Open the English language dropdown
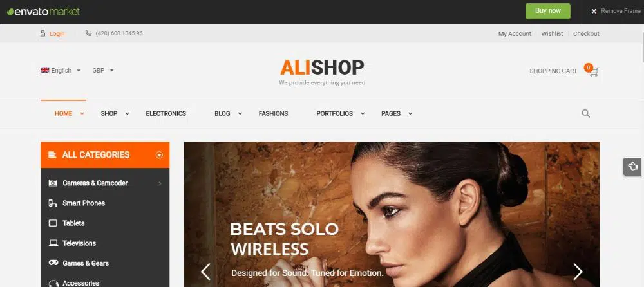This screenshot has width=644, height=287. 61,71
